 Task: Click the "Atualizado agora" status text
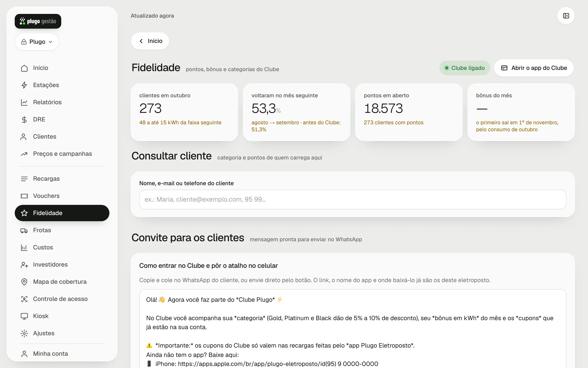[152, 16]
